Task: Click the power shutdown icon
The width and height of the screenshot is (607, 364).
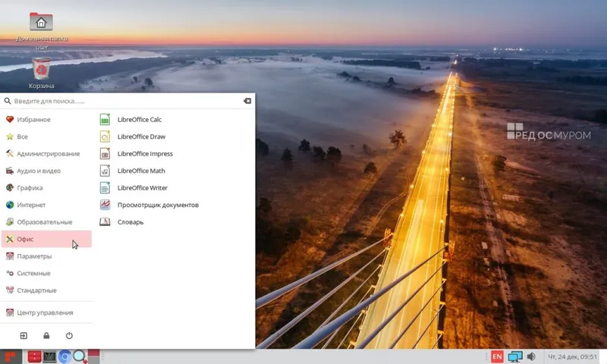Action: (x=69, y=335)
